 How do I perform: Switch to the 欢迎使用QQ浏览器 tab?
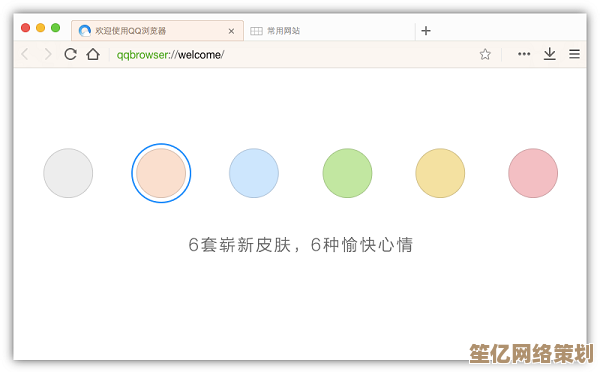[x=157, y=31]
